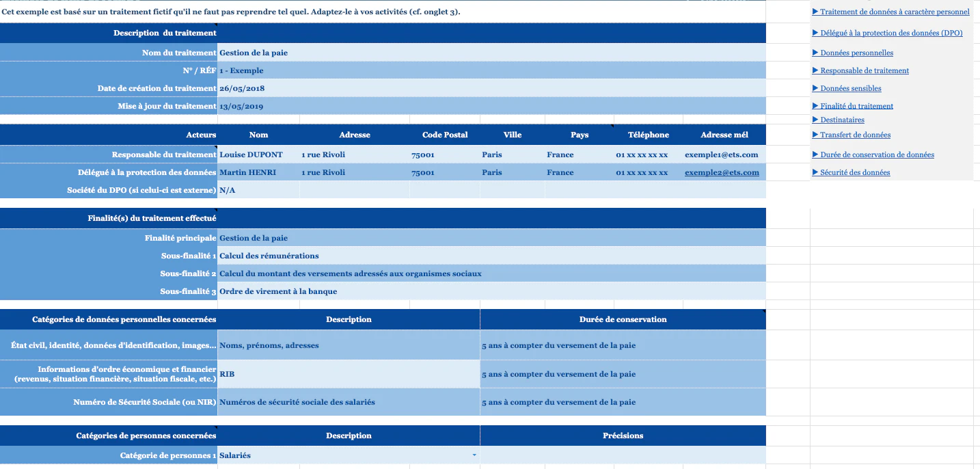Click the Adresse mél column header
The width and height of the screenshot is (980, 469).
tap(724, 135)
